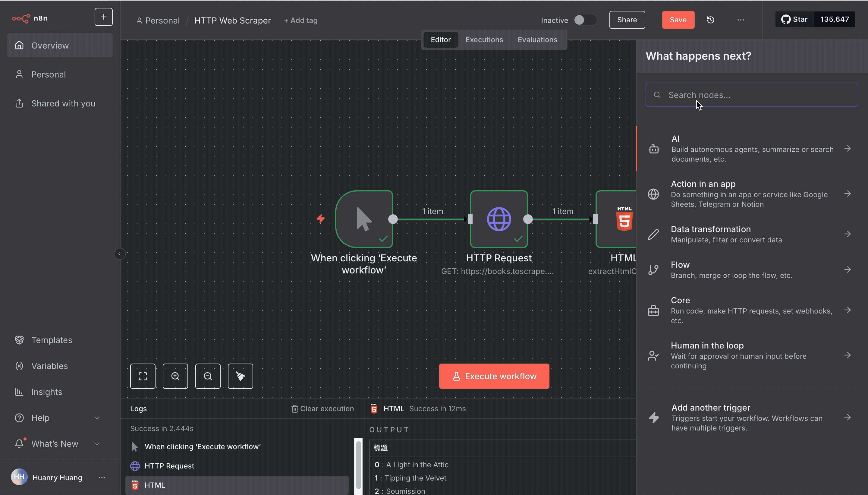Switch to the Evaluations tab
Image resolution: width=868 pixels, height=495 pixels.
point(537,40)
